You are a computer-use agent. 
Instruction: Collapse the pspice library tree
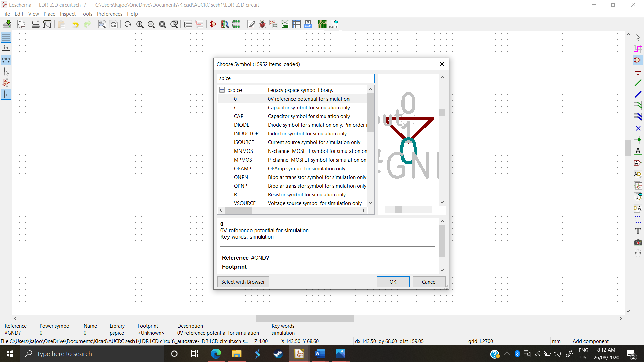[222, 90]
